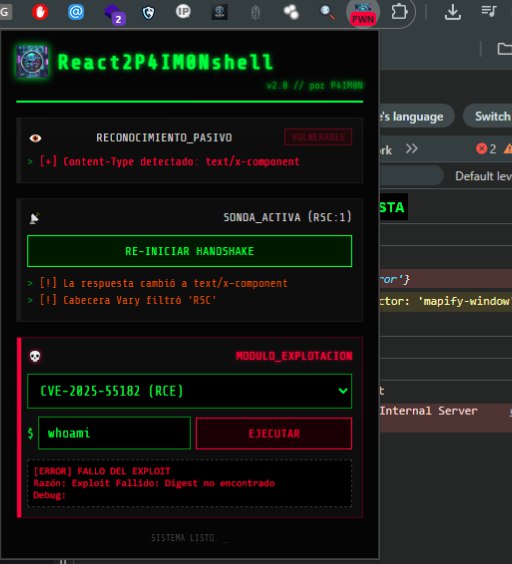Click the 'mapify-window' console log text
The width and height of the screenshot is (512, 564).
coord(464,301)
